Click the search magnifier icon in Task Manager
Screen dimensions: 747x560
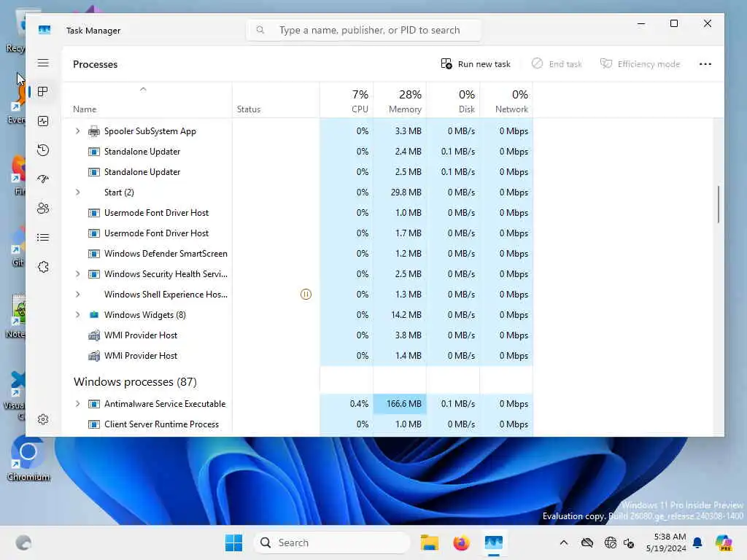[260, 30]
